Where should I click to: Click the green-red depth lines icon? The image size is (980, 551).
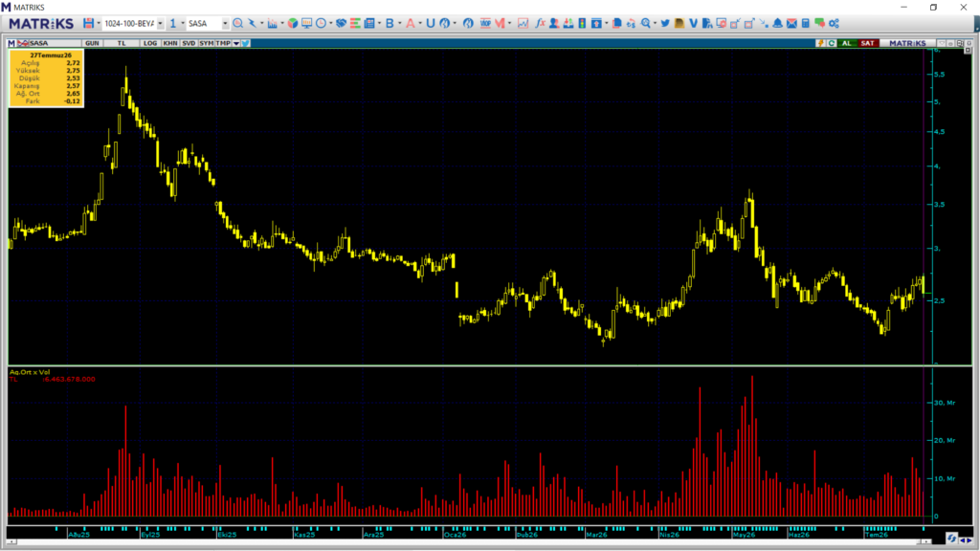click(355, 23)
